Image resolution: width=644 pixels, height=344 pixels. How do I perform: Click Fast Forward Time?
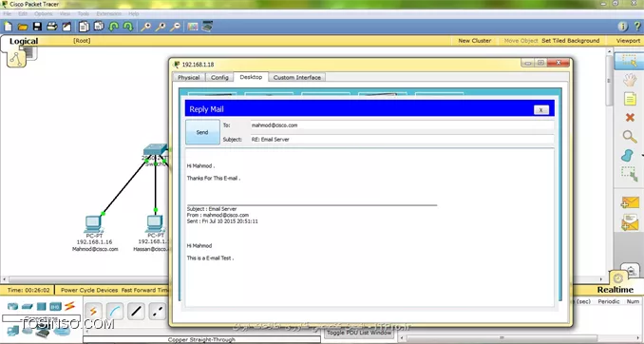click(x=145, y=290)
